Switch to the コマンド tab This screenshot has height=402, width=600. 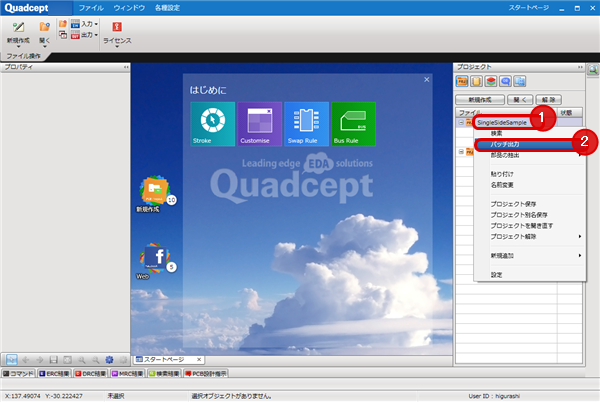[x=19, y=374]
